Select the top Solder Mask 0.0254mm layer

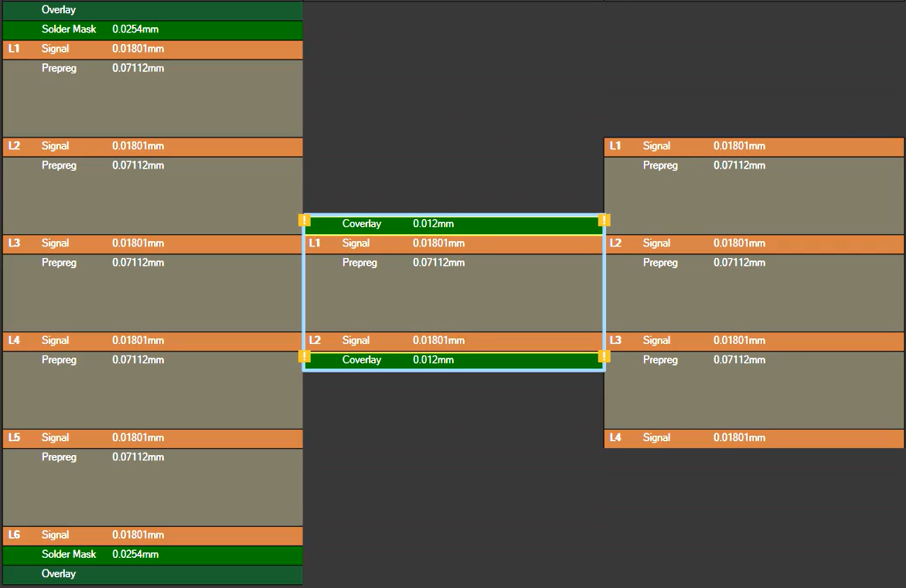pyautogui.click(x=152, y=29)
